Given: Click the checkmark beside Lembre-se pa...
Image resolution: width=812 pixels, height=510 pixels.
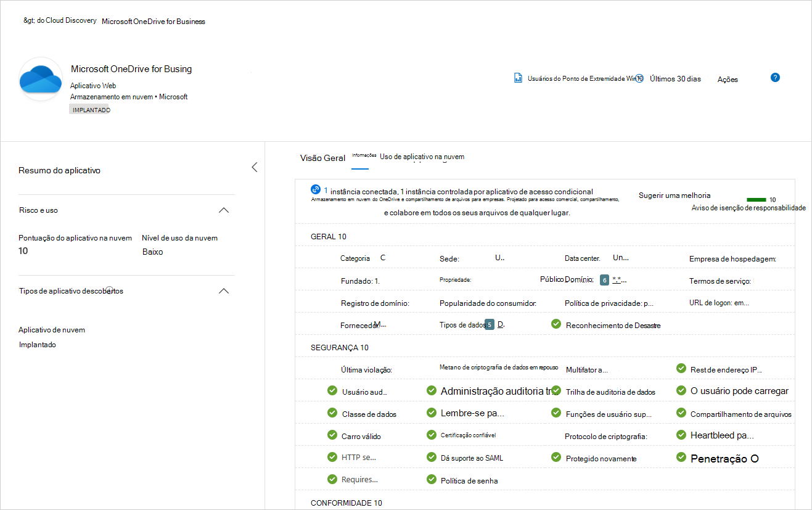Looking at the screenshot, I should coord(432,413).
